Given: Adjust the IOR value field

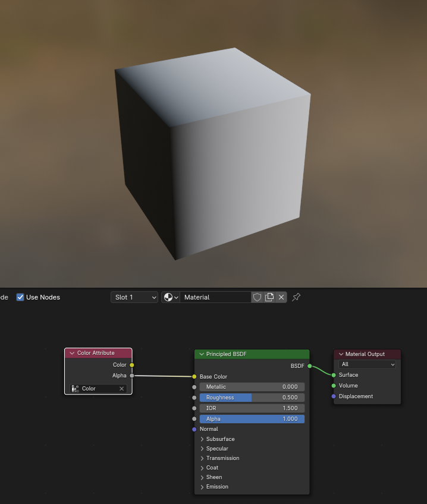Looking at the screenshot, I should [x=252, y=408].
